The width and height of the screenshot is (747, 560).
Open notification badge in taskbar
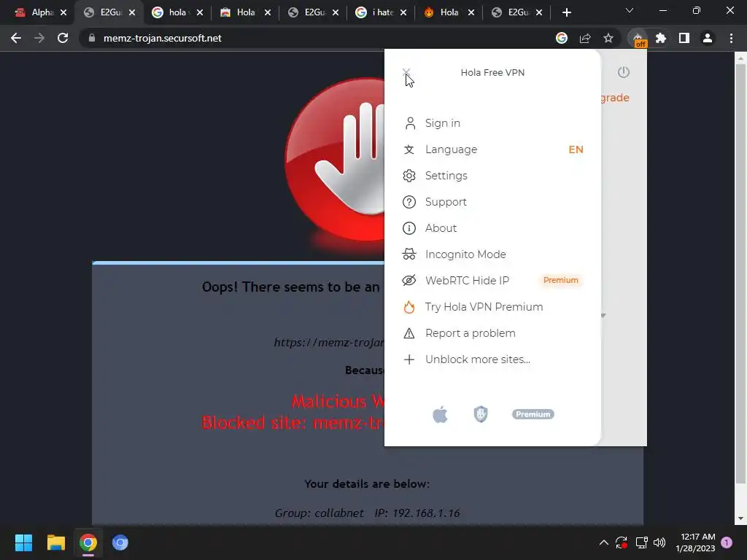[727, 542]
